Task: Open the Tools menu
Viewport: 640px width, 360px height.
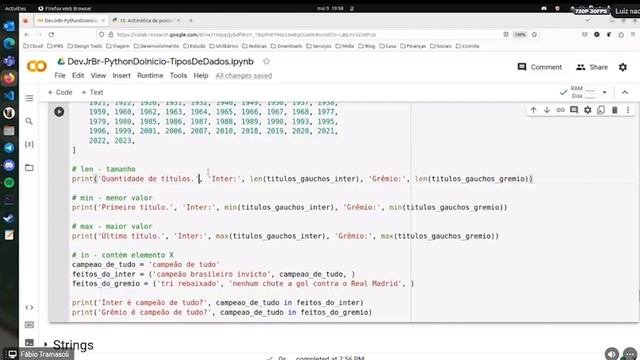Action: click(x=178, y=76)
